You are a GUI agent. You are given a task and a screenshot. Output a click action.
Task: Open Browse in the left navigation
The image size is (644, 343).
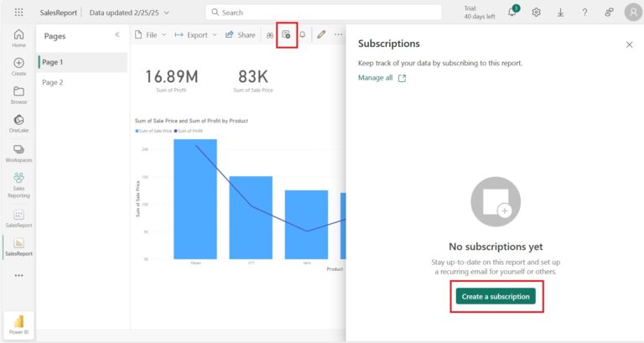(19, 95)
